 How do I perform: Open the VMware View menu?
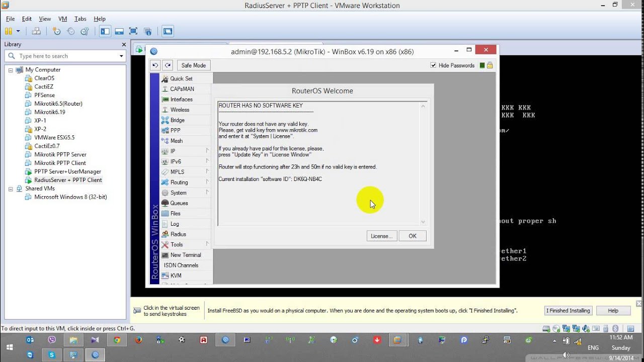pos(45,19)
